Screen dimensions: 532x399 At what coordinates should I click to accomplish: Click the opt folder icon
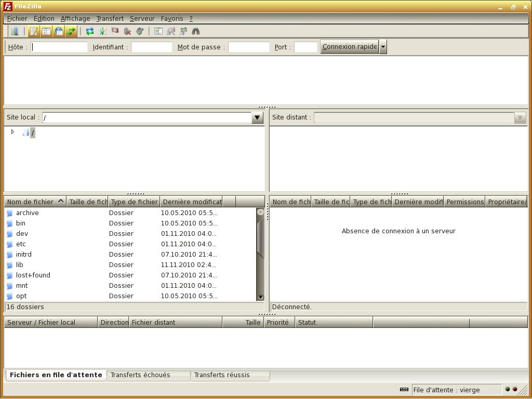point(9,296)
